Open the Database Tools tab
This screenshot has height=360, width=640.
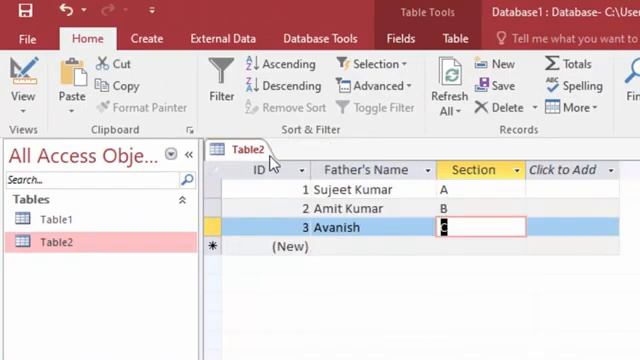pyautogui.click(x=320, y=39)
